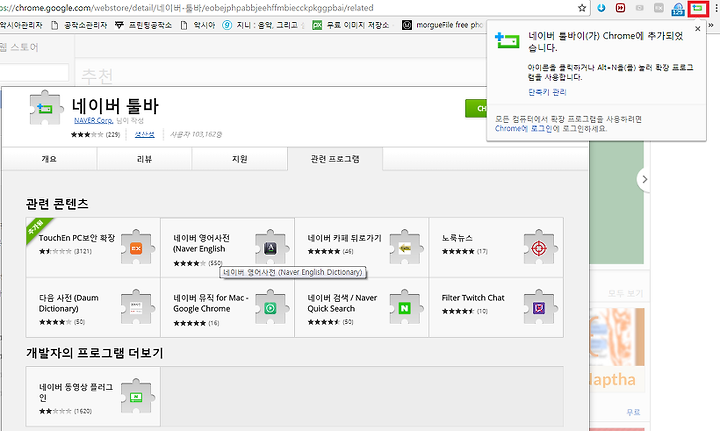Open the 지니 음악 bookmark
Screen dimensions: 720x431
(263, 25)
